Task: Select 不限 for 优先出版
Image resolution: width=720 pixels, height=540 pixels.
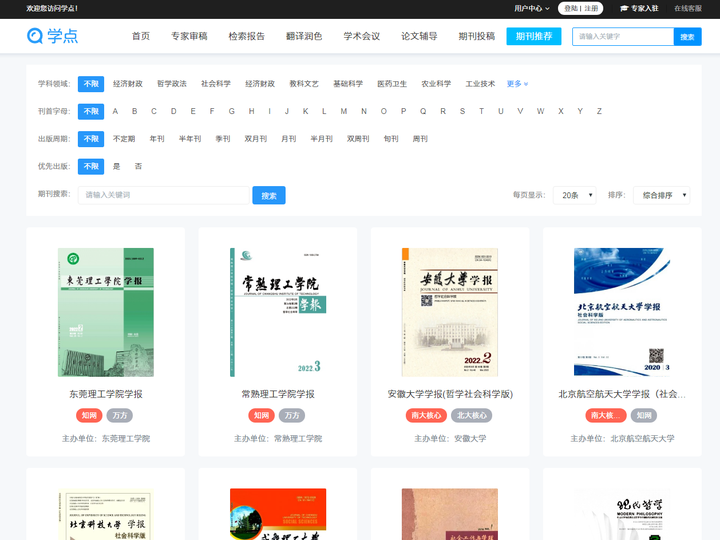Action: [x=91, y=166]
